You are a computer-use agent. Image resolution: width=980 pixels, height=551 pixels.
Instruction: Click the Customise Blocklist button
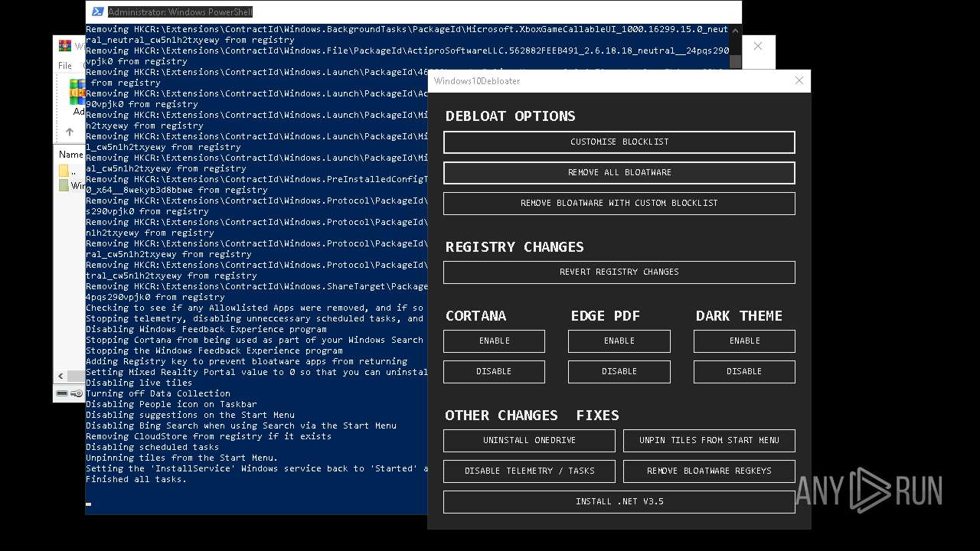[x=619, y=142]
